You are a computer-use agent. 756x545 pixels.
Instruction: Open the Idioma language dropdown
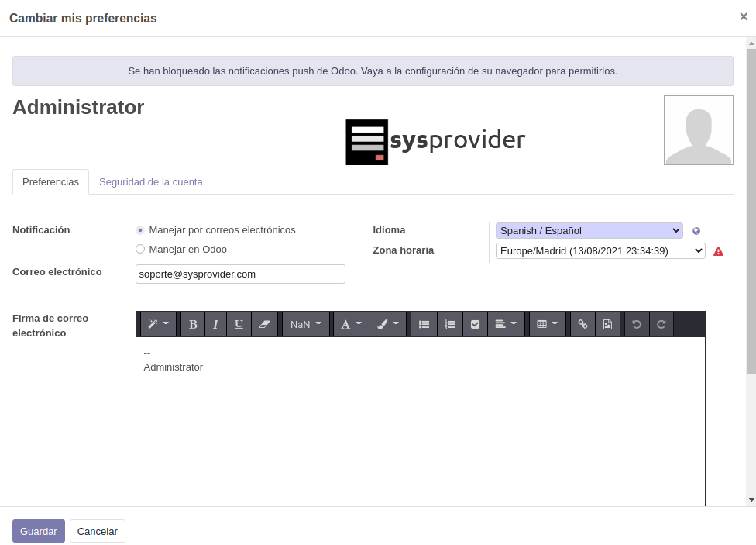pyautogui.click(x=589, y=230)
